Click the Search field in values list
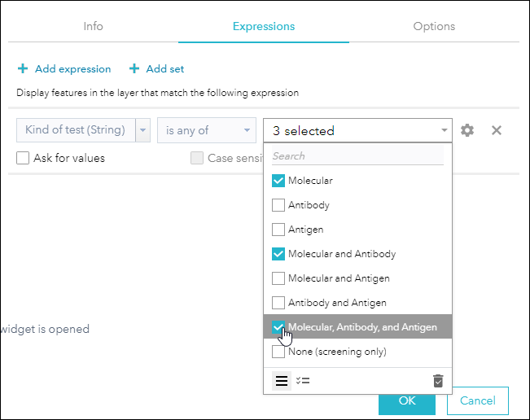This screenshot has width=530, height=420. (x=357, y=156)
